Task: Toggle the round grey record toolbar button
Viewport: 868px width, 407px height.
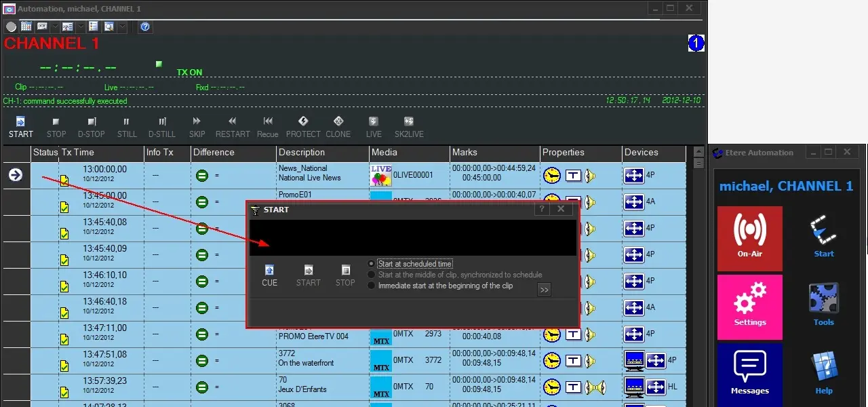Action: (11, 27)
